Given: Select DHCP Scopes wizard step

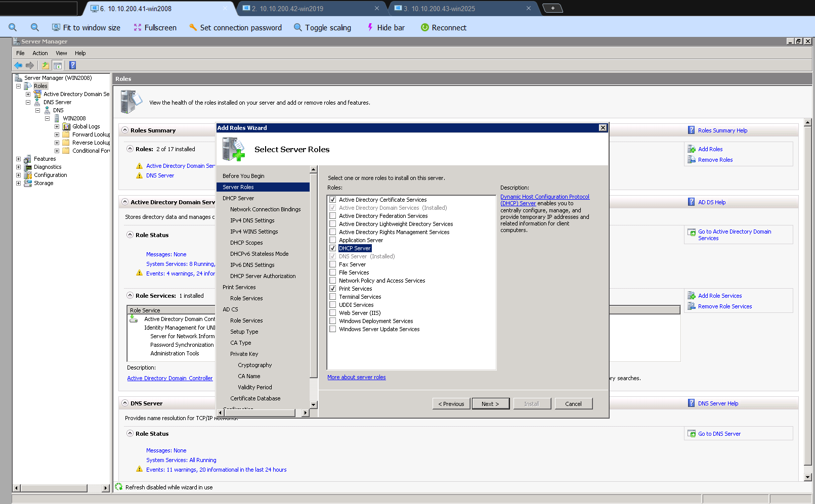Looking at the screenshot, I should tap(246, 243).
